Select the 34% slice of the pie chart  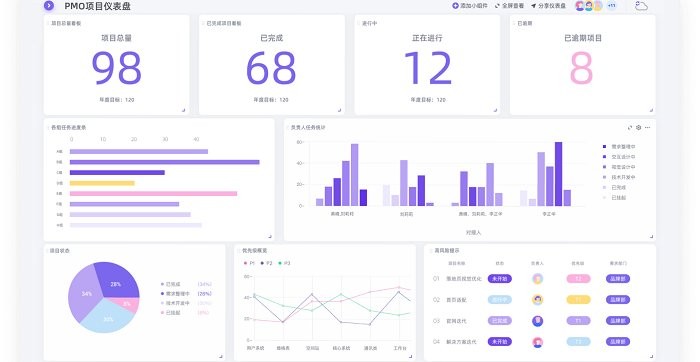click(x=84, y=292)
